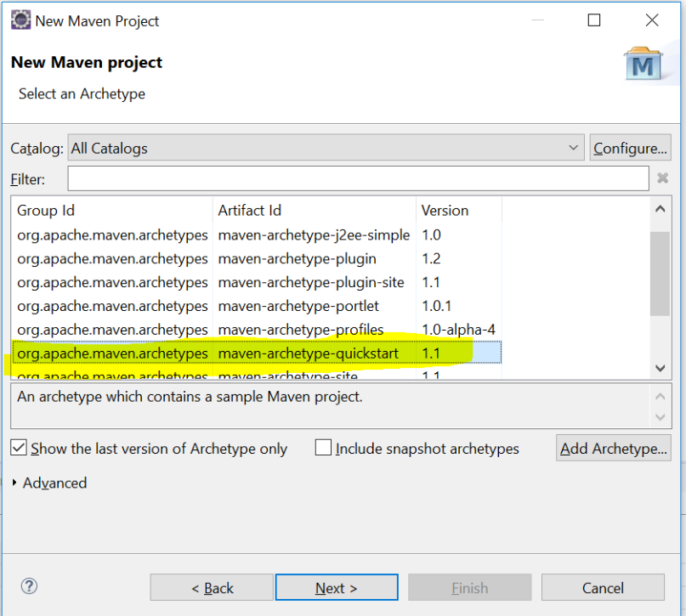686x616 pixels.
Task: Enable Include snapshot archetypes
Action: [322, 448]
